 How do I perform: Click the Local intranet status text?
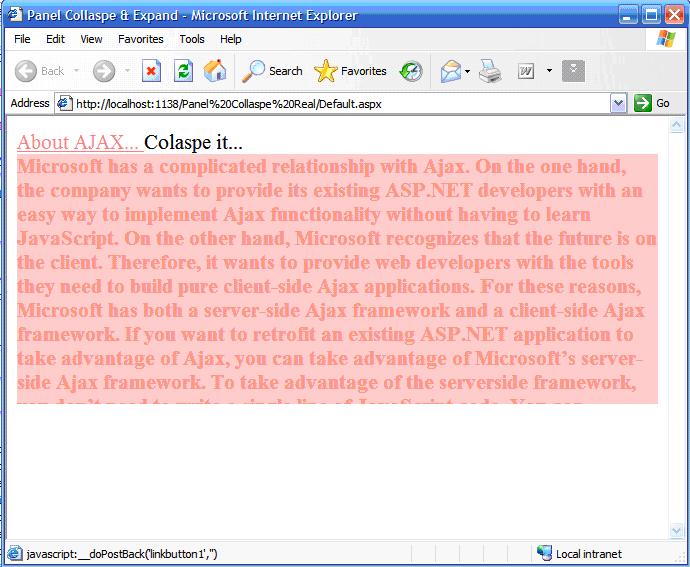tap(589, 554)
